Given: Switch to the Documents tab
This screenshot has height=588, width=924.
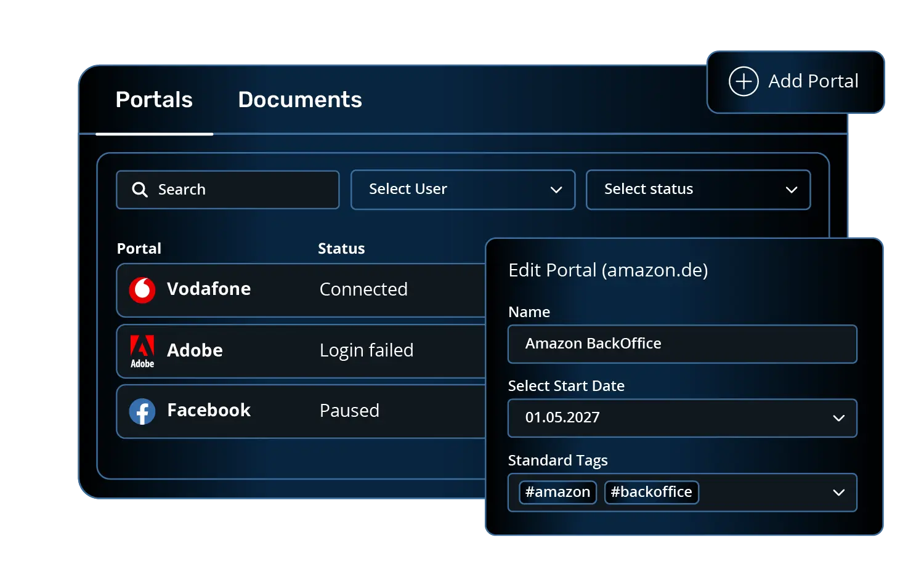Looking at the screenshot, I should [x=300, y=100].
